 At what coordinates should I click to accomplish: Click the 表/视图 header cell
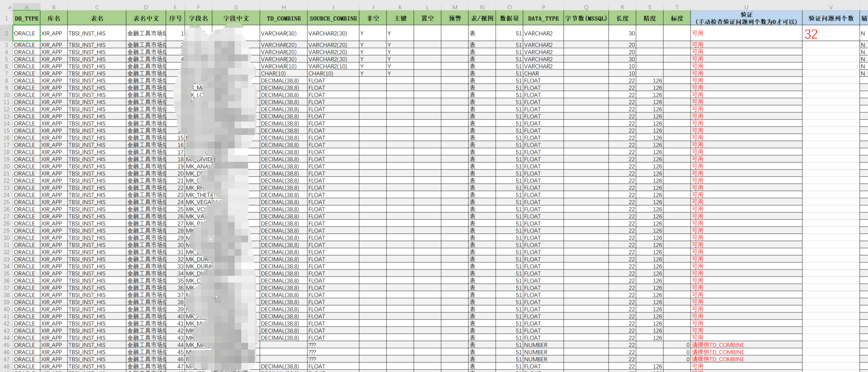482,18
